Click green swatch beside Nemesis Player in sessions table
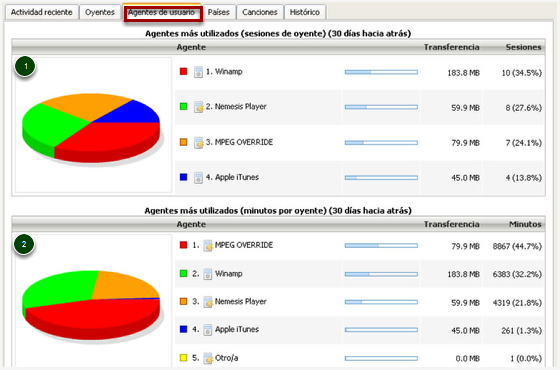This screenshot has width=560, height=370. (x=184, y=106)
